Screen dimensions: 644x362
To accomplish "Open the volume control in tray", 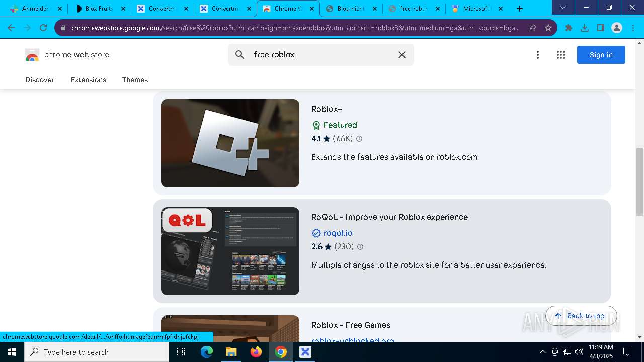I will 579,352.
